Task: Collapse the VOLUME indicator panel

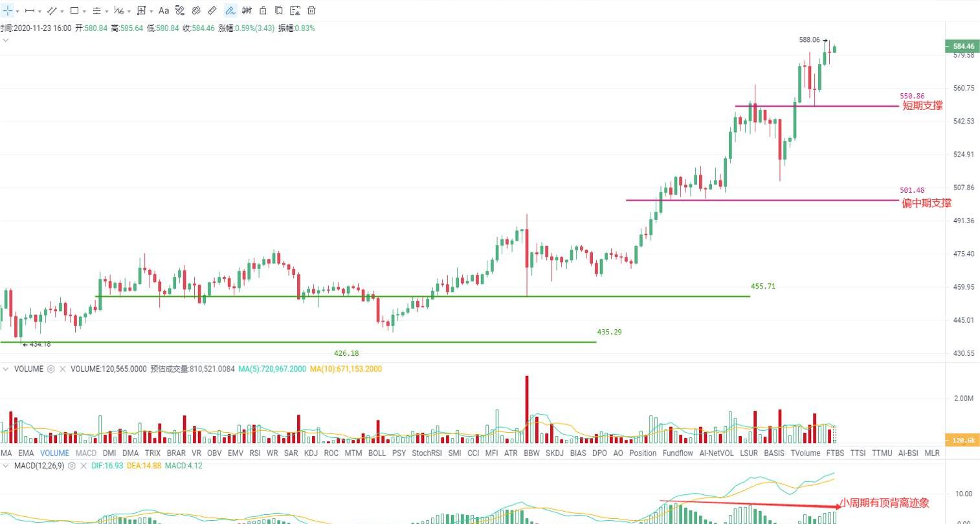Action: click(x=6, y=369)
